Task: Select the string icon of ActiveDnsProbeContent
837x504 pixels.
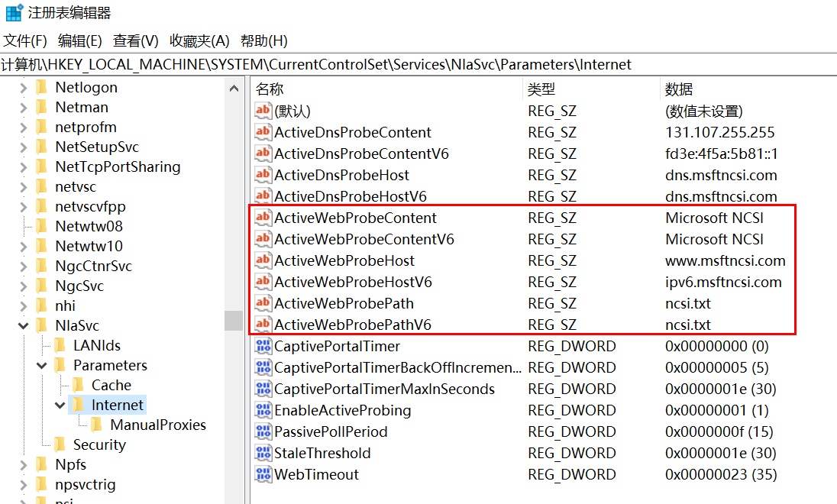Action: [263, 132]
